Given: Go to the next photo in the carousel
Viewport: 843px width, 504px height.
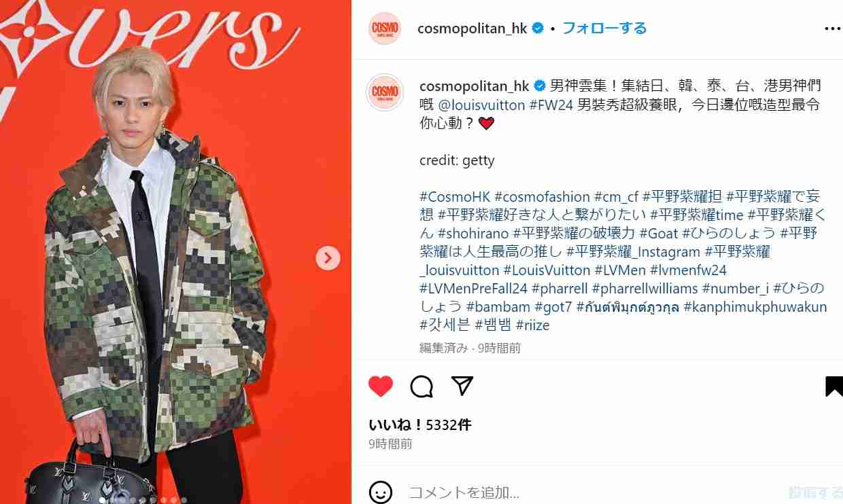Looking at the screenshot, I should (x=328, y=257).
